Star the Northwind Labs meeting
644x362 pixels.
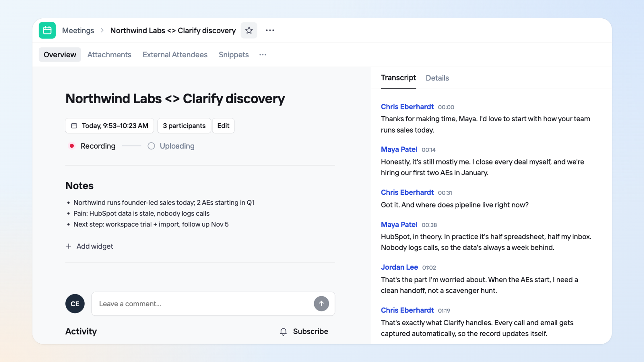point(249,30)
